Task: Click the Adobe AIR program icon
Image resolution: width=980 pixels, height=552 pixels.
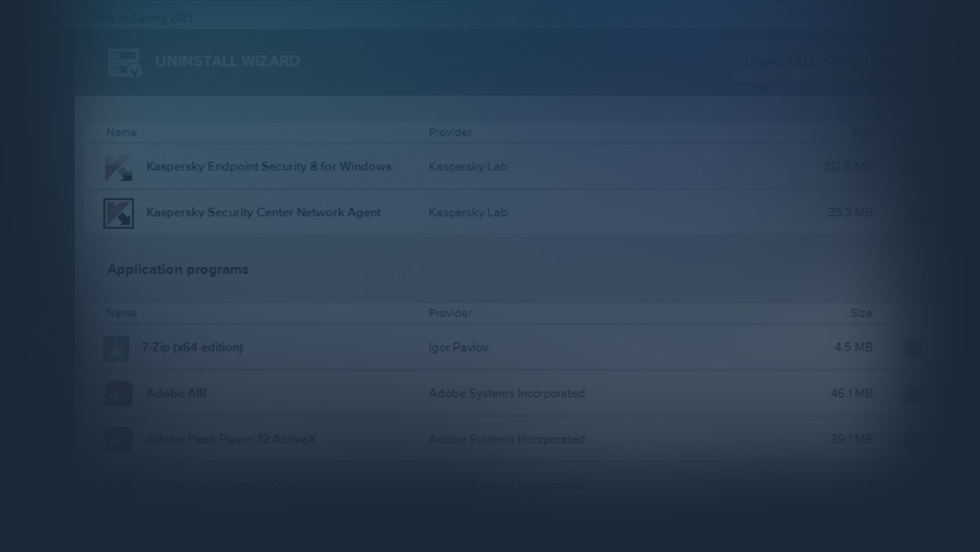Action: click(119, 394)
